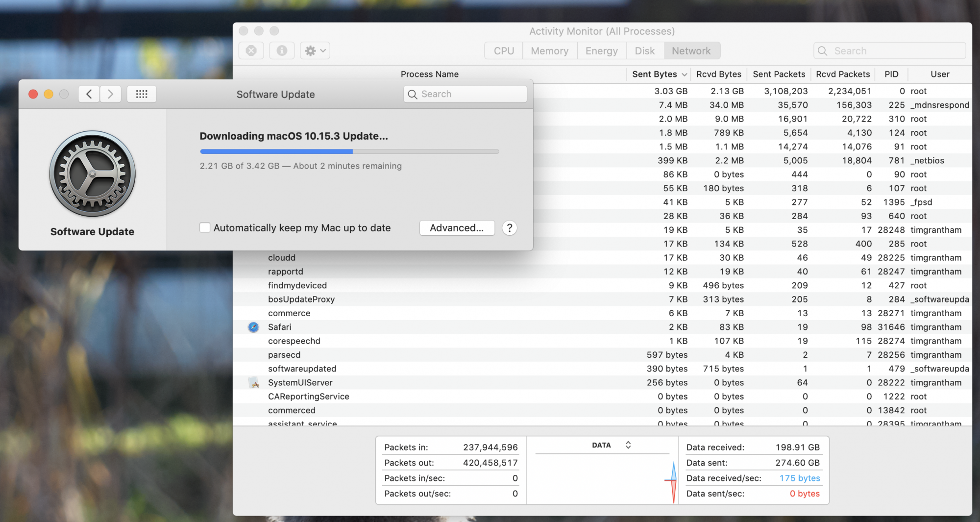Click the Data received/sec 175 bytes value
Screen dimensions: 980x522
[800, 478]
